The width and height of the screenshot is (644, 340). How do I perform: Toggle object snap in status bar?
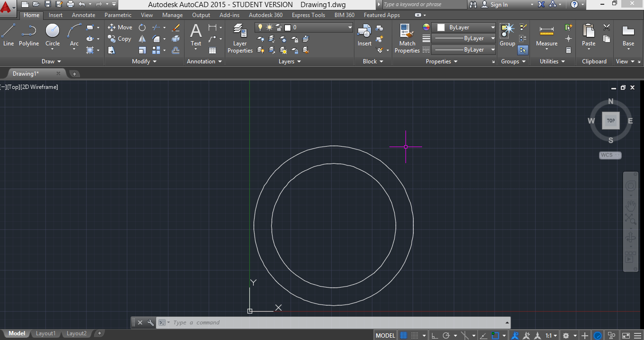pos(495,335)
